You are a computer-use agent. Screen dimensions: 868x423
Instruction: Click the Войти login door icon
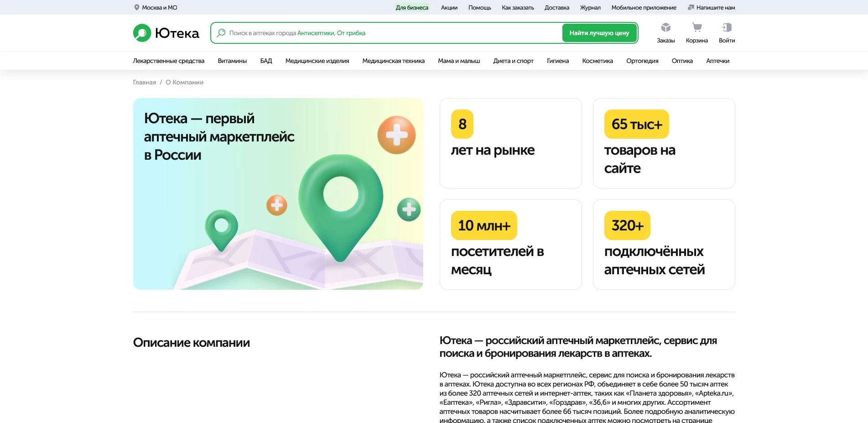727,28
